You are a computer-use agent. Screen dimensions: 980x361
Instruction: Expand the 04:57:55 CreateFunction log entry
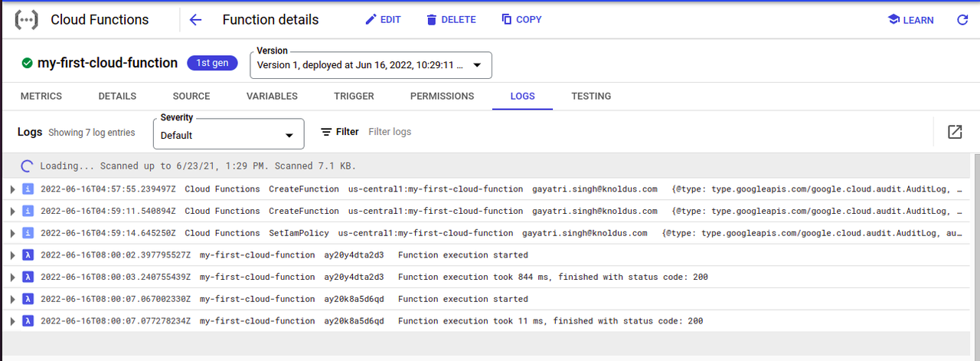(x=12, y=189)
